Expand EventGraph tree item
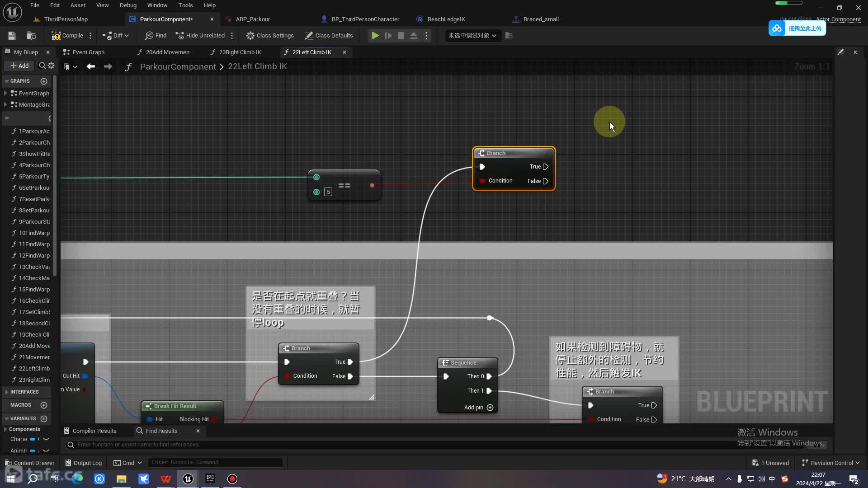868x488 pixels. point(5,93)
